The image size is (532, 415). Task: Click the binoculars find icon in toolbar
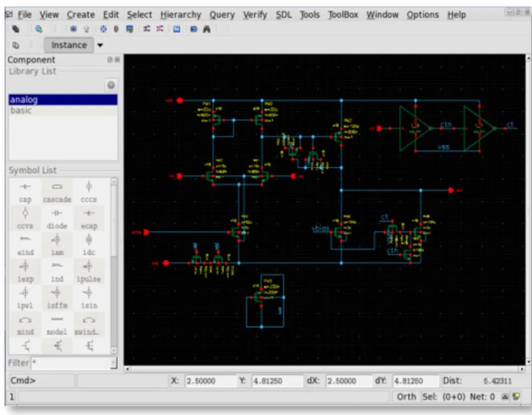tap(207, 29)
